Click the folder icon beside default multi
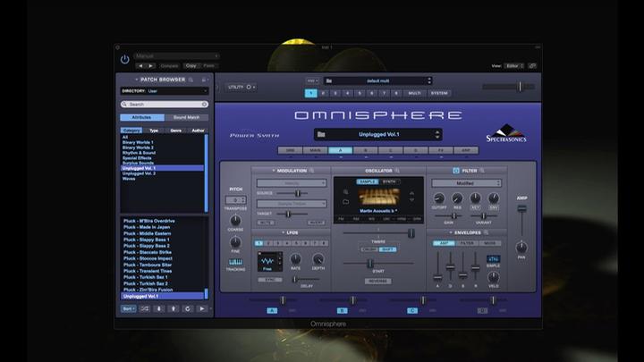The width and height of the screenshot is (644, 362). tap(329, 80)
